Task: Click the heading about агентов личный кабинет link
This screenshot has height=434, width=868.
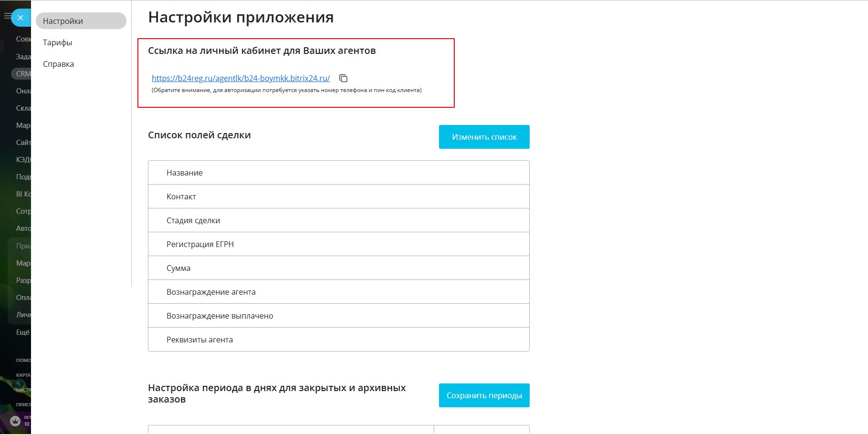Action: point(262,51)
